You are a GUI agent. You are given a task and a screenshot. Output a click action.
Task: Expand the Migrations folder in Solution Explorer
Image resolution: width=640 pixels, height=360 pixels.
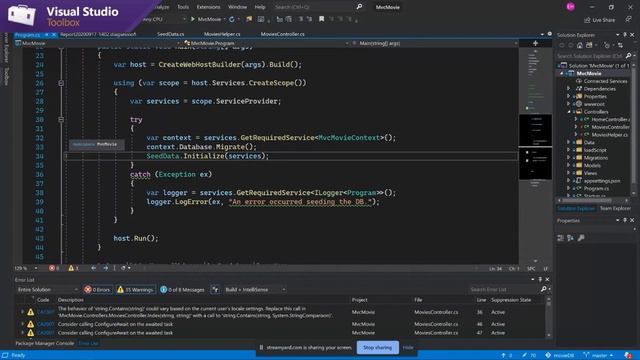[x=569, y=158]
